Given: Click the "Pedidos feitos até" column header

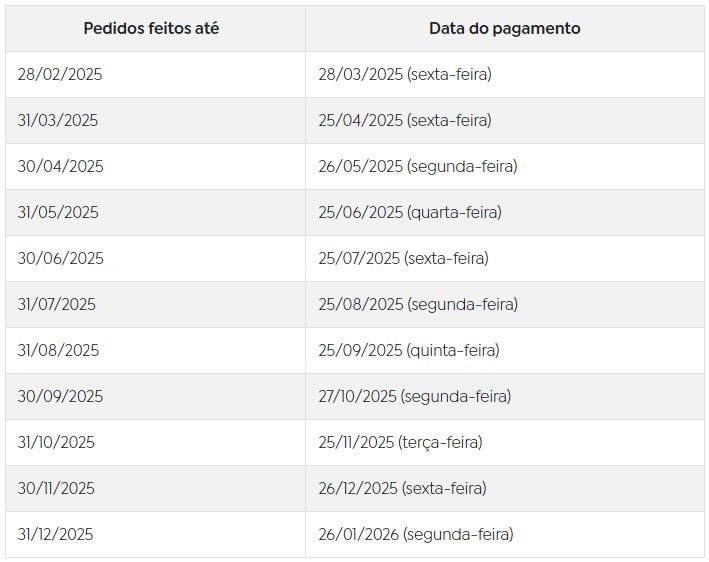Looking at the screenshot, I should [x=151, y=28].
